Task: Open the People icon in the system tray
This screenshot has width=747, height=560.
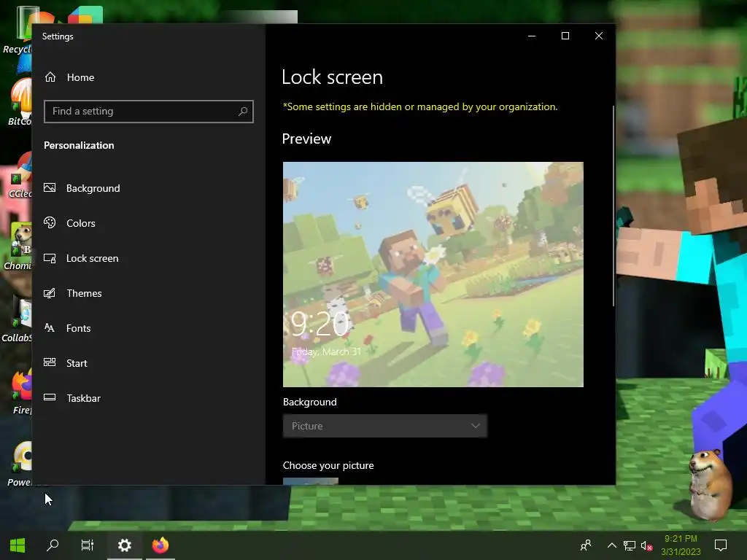Action: (x=586, y=545)
